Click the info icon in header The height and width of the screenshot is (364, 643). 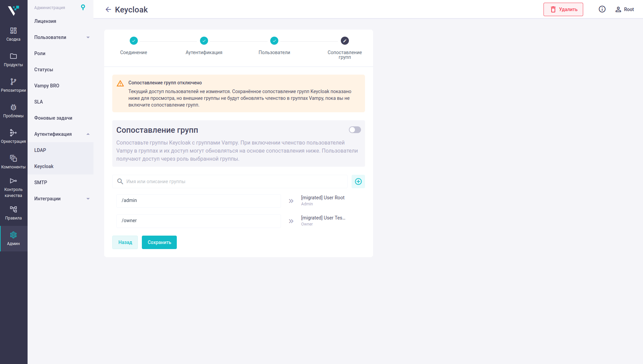(602, 9)
